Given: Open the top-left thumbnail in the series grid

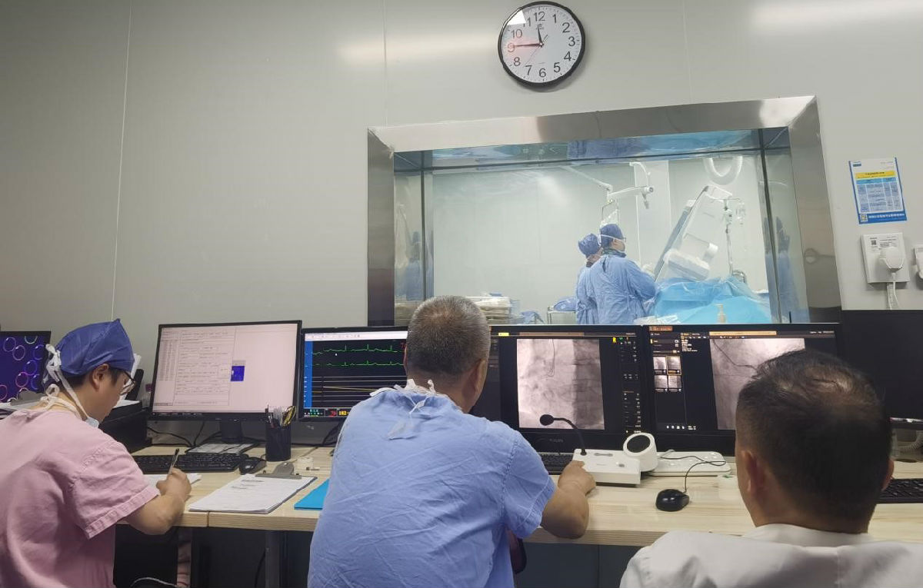Looking at the screenshot, I should pyautogui.click(x=660, y=365).
